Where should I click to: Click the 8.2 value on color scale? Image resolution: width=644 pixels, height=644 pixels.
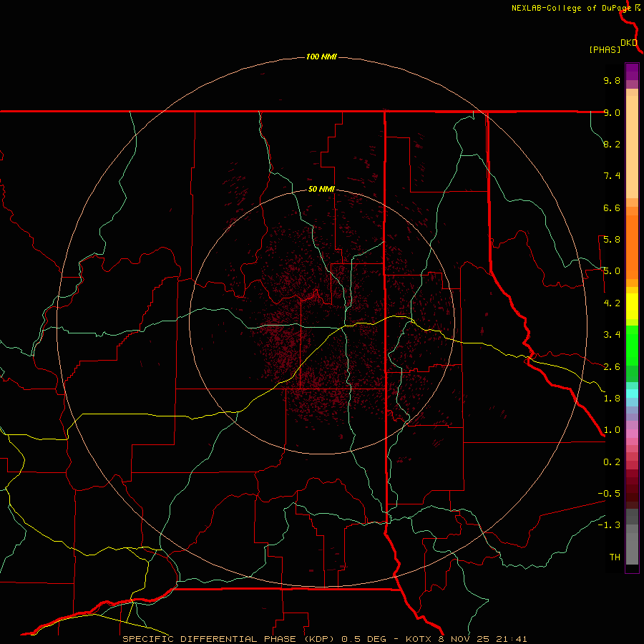[x=612, y=144]
